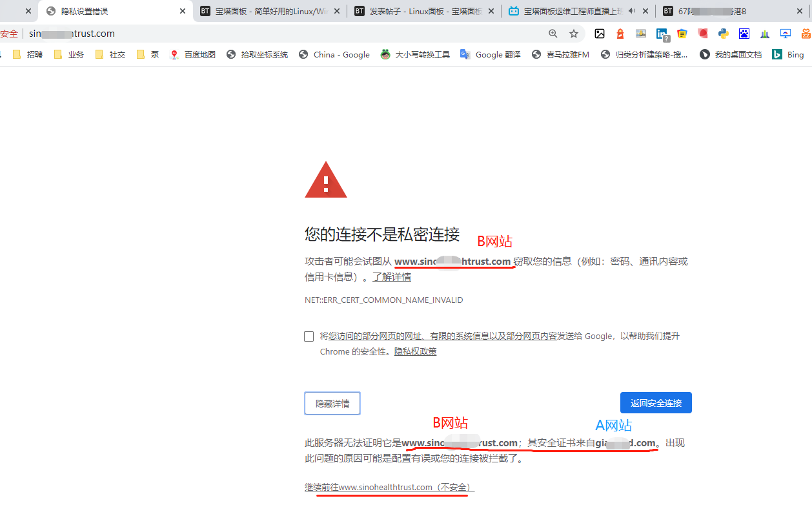Open the 泵 bookmark folder
The image size is (812, 516).
pos(148,55)
